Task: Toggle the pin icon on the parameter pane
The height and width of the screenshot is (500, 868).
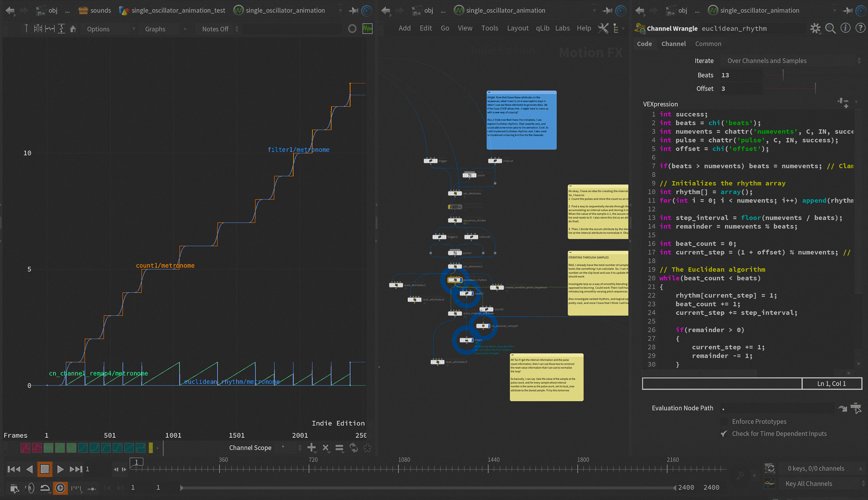Action: pos(848,11)
